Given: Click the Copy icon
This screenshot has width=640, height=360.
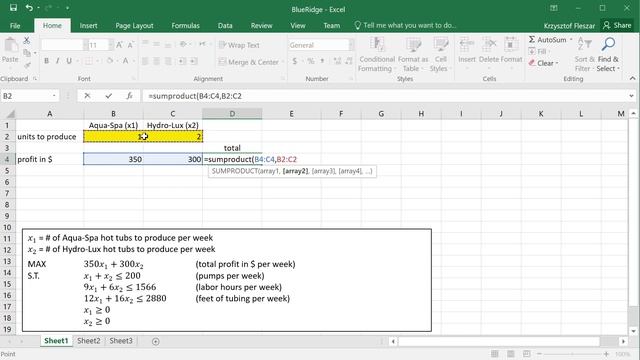Looking at the screenshot, I should (x=27, y=53).
